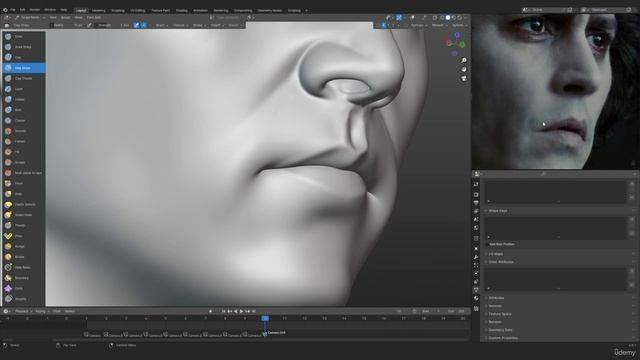Toggle viewport overlays button
640x360 pixels.
pos(399,18)
